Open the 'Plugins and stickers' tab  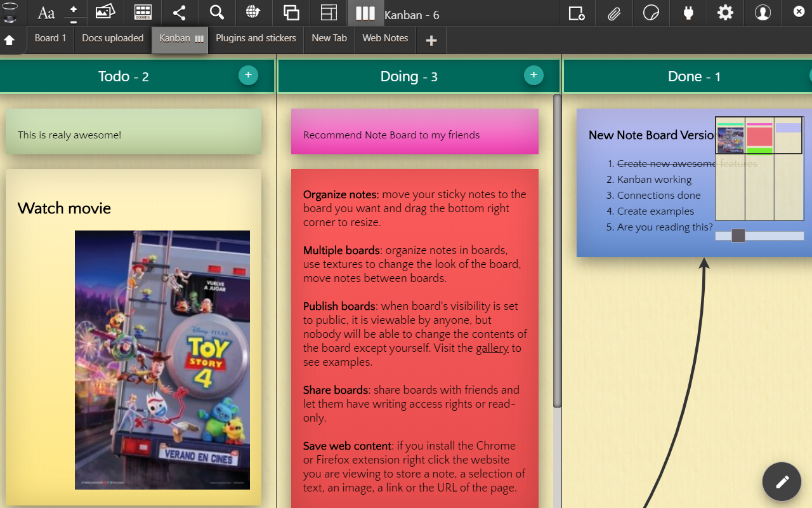[256, 38]
